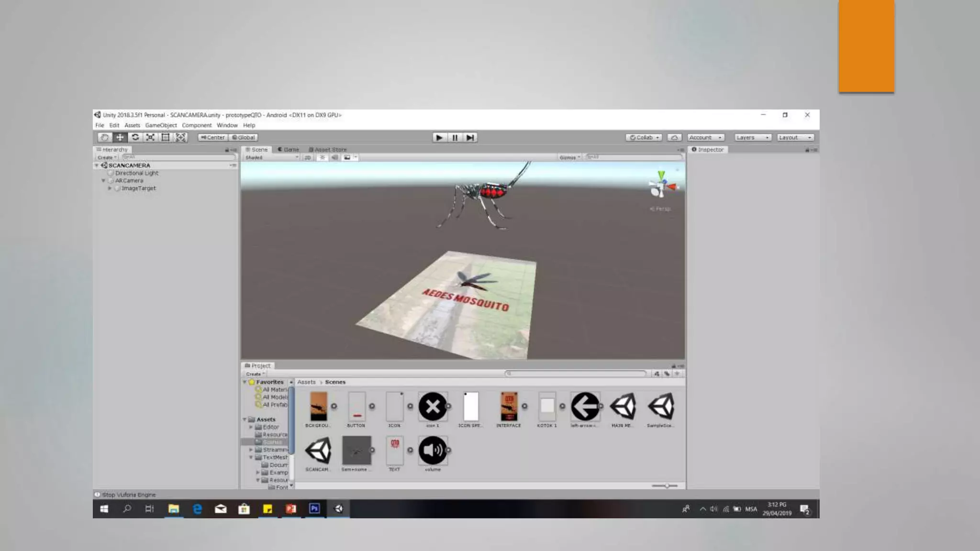This screenshot has height=551, width=980.
Task: Select the INTERFACE asset thumbnail
Action: 509,407
